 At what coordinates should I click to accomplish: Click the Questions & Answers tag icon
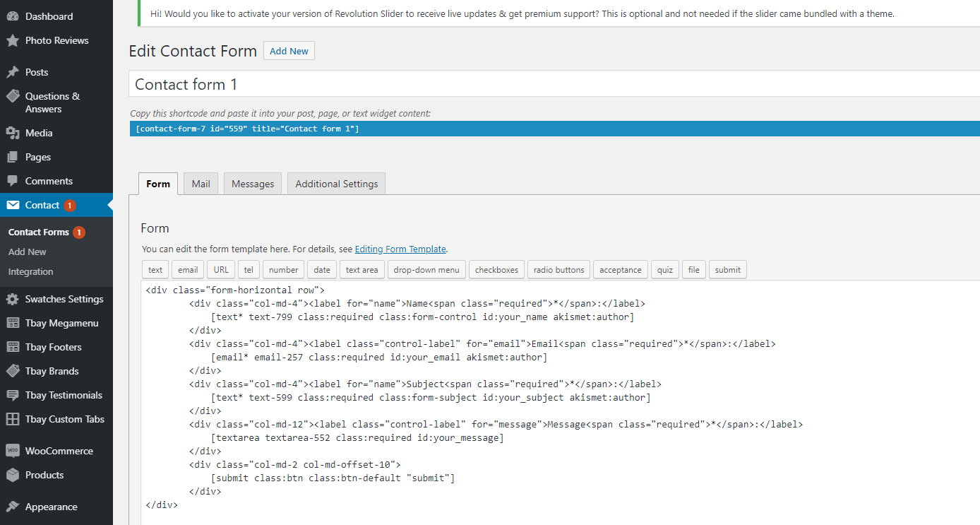pos(13,96)
